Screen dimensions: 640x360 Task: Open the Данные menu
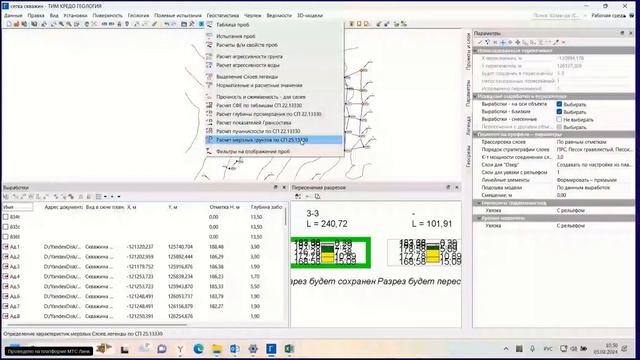13,16
